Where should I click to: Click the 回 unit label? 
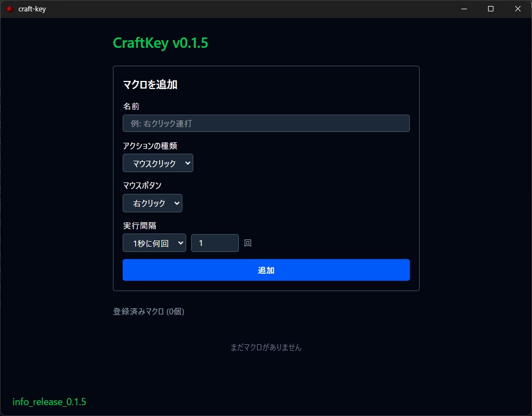click(247, 243)
